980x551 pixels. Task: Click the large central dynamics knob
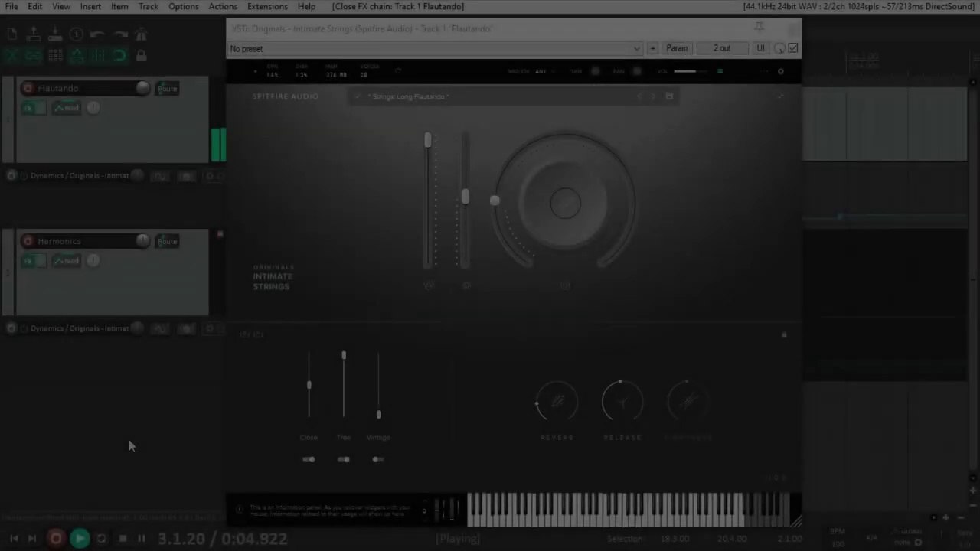click(565, 203)
